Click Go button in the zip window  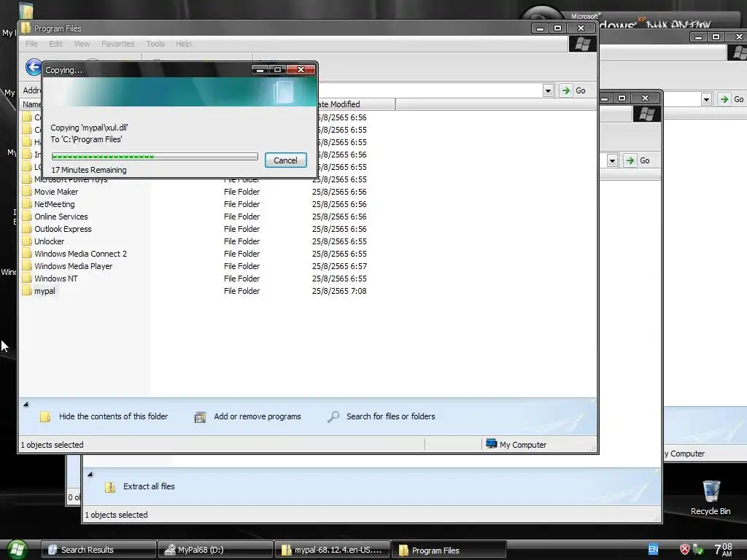[637, 160]
